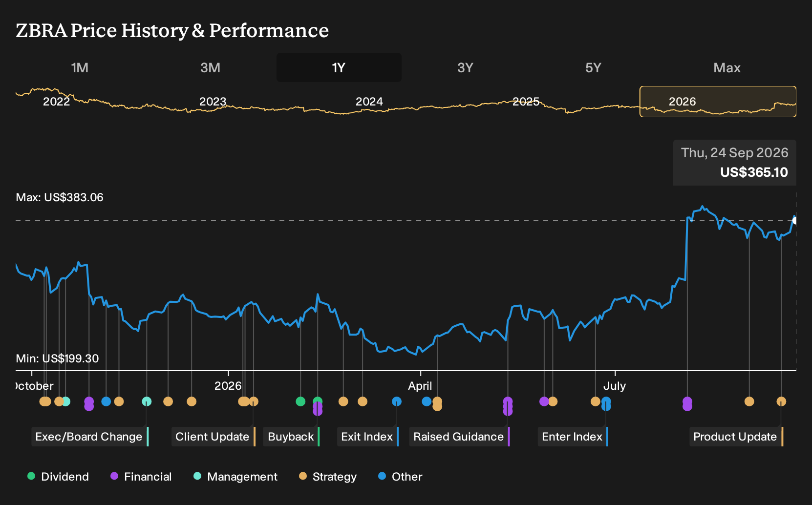Screen dimensions: 812x505
Task: Toggle the Financial legend filter
Action: (x=141, y=477)
